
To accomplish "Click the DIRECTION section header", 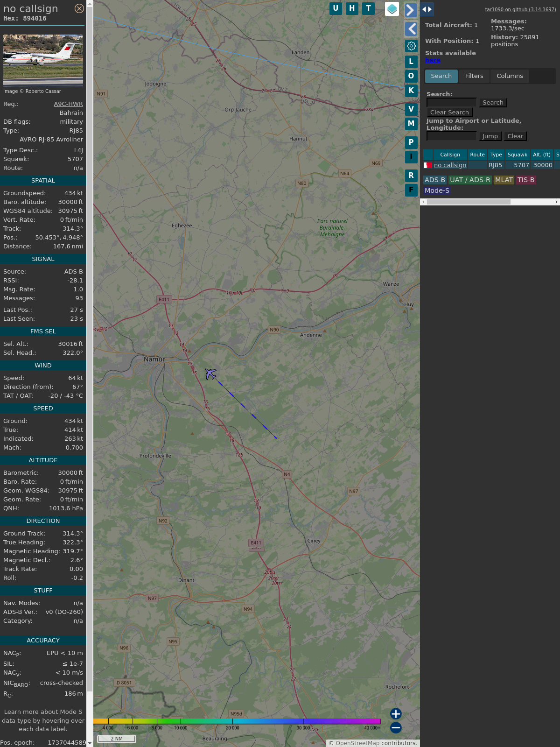I will click(x=43, y=521).
